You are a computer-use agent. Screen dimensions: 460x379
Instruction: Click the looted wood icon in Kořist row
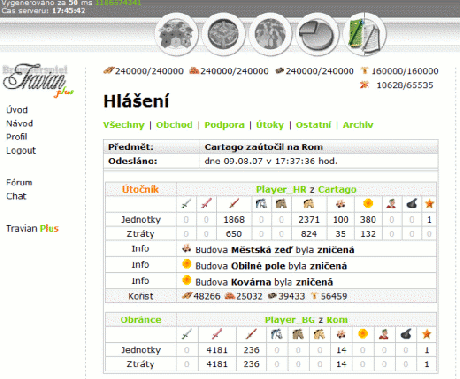pyautogui.click(x=187, y=295)
